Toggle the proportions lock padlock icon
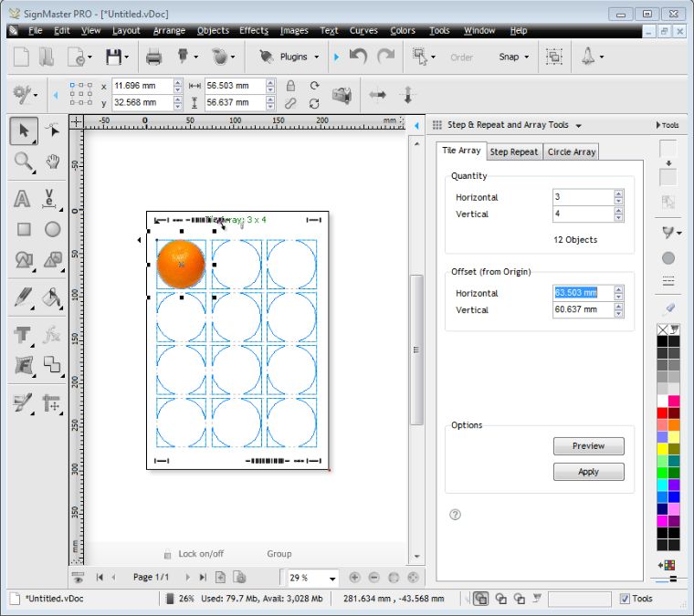This screenshot has height=616, width=694. point(290,85)
